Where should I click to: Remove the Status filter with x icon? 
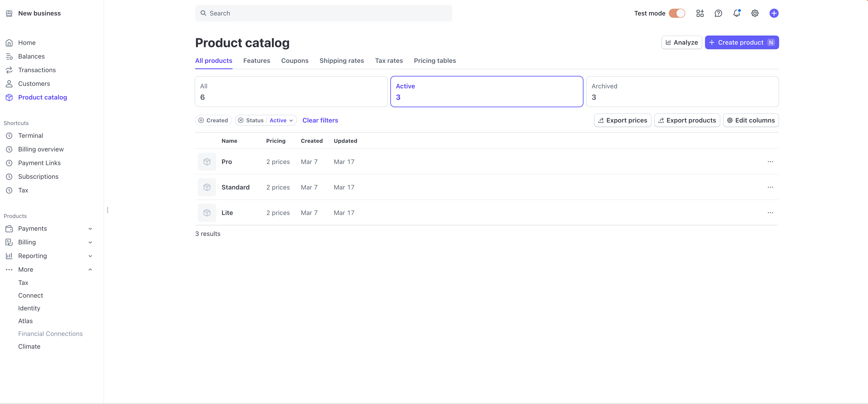[x=240, y=120]
